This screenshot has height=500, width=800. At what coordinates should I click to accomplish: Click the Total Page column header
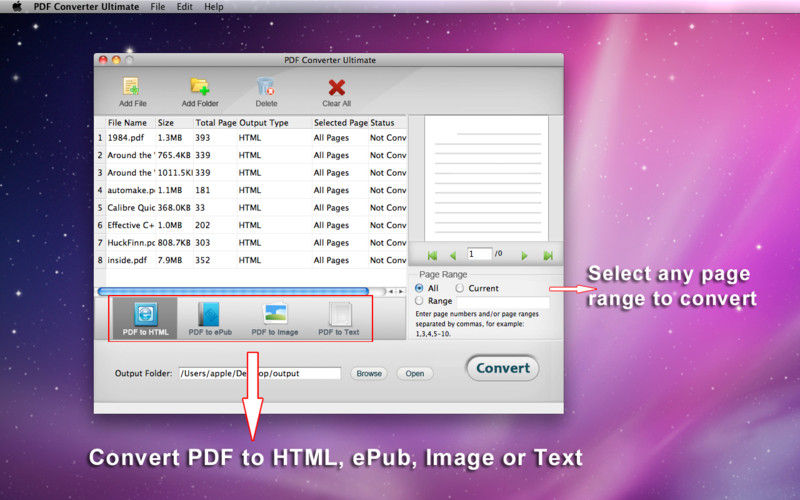[x=216, y=123]
